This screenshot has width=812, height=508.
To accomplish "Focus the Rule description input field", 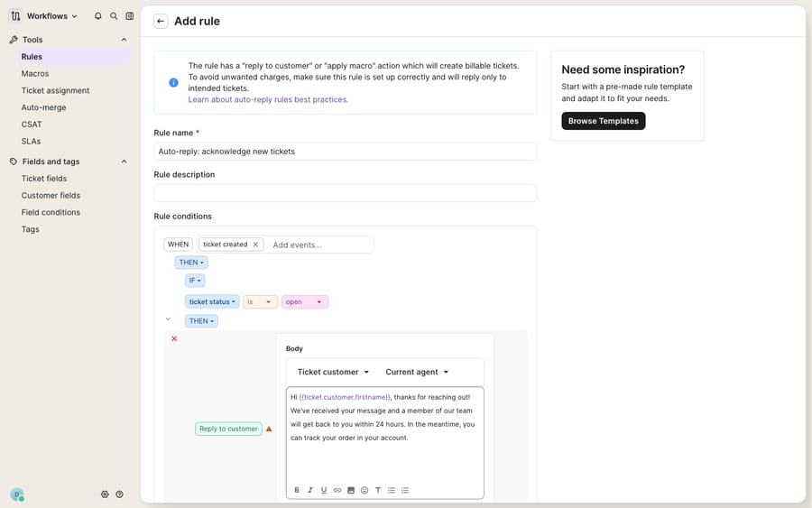I will (346, 193).
